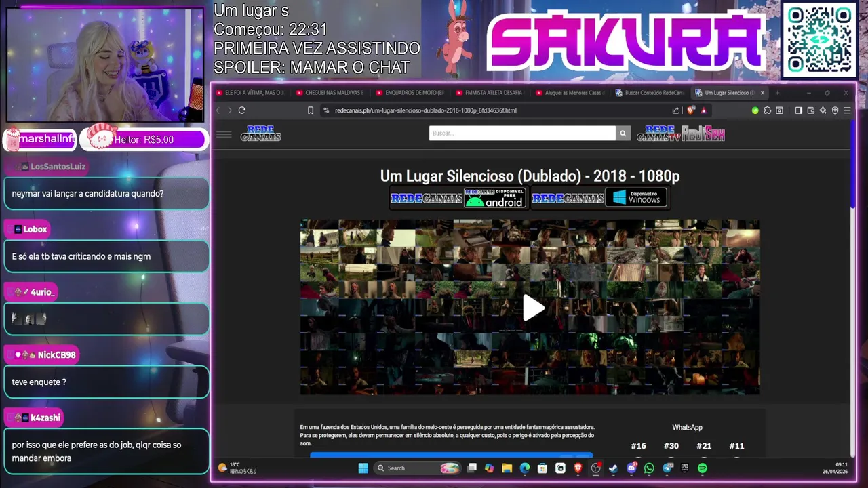Click WhatsApp ranking item #30
The height and width of the screenshot is (488, 868).
coord(671,446)
